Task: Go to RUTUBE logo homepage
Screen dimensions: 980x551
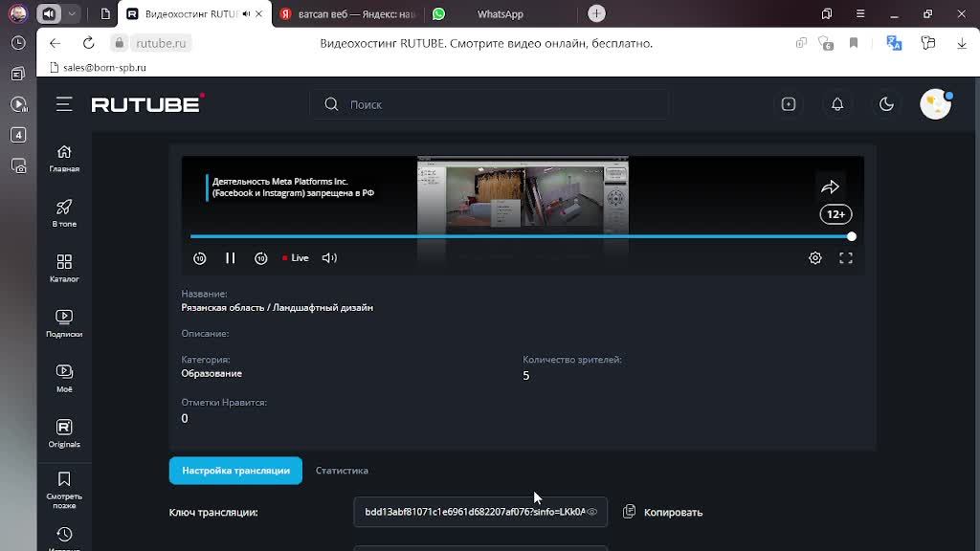Action: (x=148, y=103)
